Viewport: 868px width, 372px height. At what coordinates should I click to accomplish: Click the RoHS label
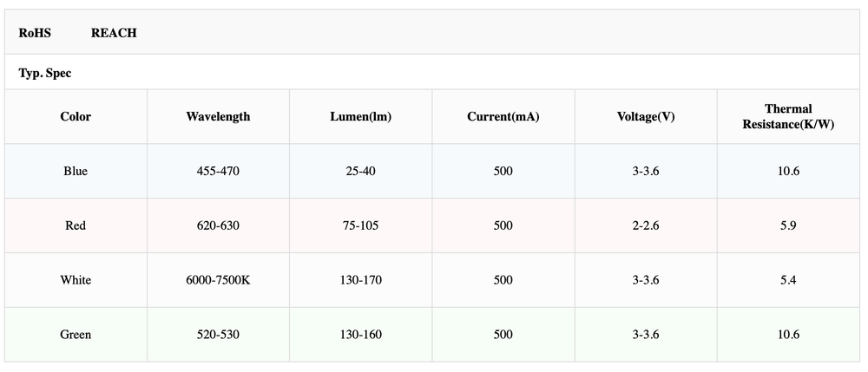(35, 33)
